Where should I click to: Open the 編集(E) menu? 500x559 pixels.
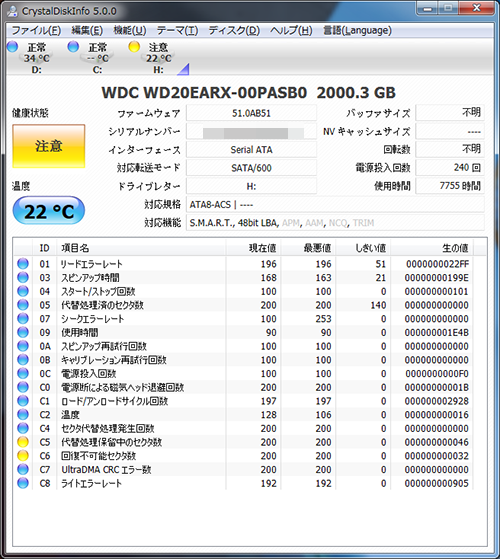pos(87,31)
